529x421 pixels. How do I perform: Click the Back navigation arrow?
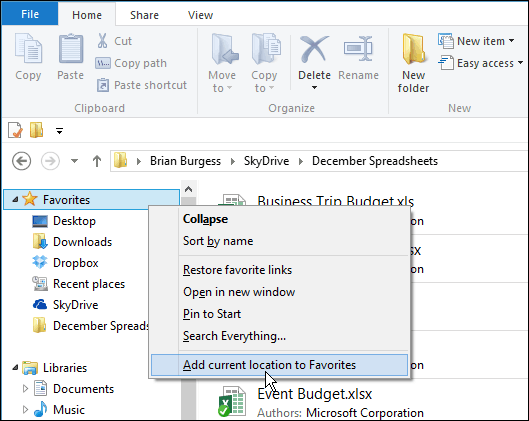tap(22, 161)
